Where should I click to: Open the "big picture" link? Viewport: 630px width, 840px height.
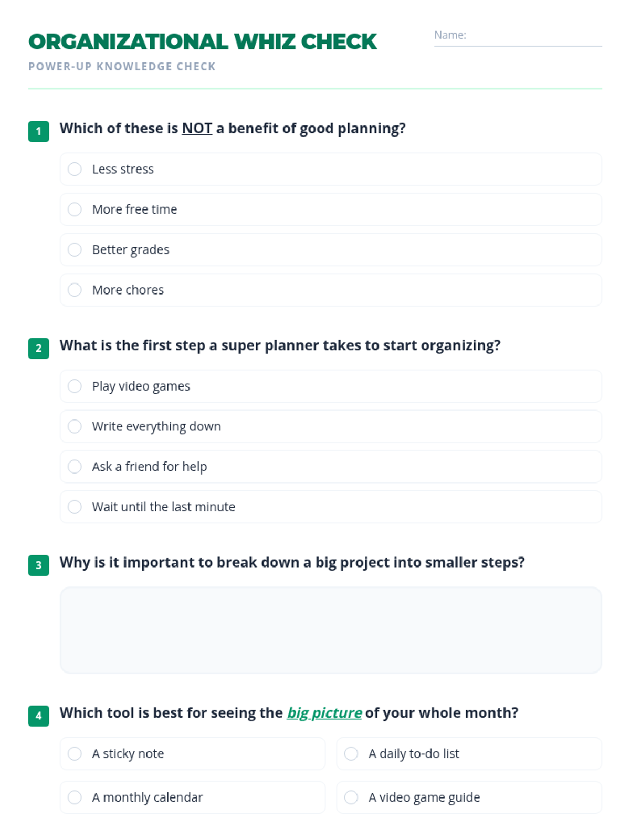324,713
